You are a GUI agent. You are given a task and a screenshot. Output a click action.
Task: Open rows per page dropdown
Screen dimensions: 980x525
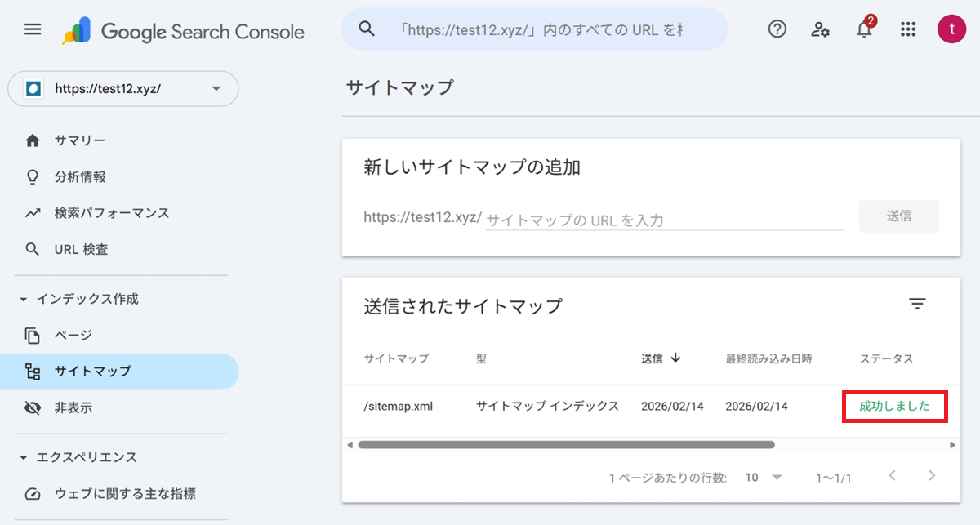click(764, 477)
